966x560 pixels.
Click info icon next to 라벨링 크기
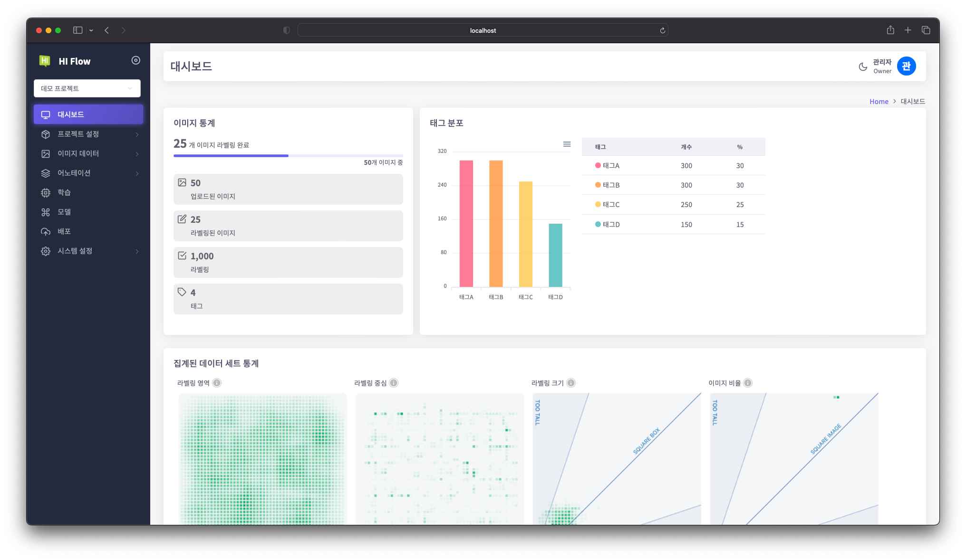coord(571,383)
